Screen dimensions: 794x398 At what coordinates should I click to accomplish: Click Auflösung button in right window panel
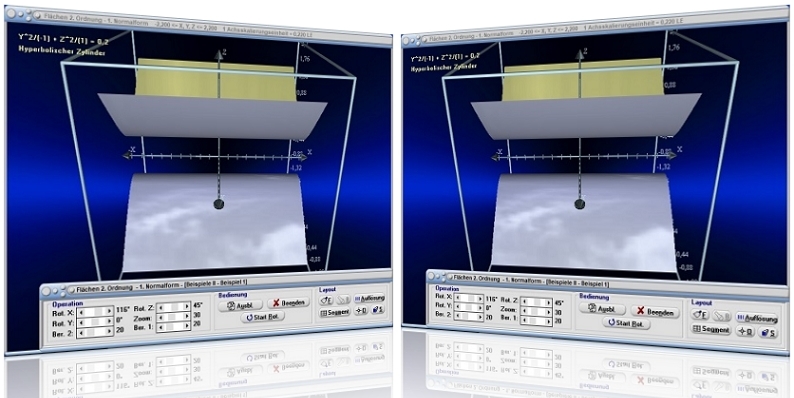tap(757, 319)
